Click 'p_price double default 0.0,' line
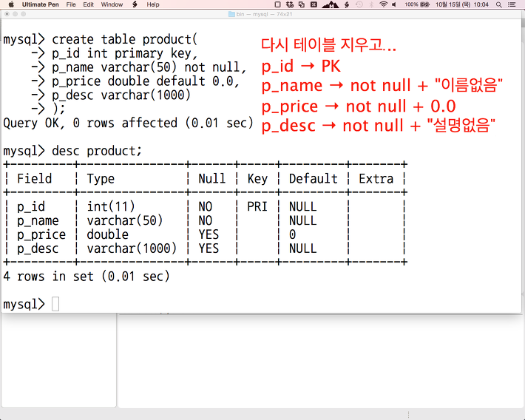Screen dimensions: 525x420 click(x=146, y=81)
